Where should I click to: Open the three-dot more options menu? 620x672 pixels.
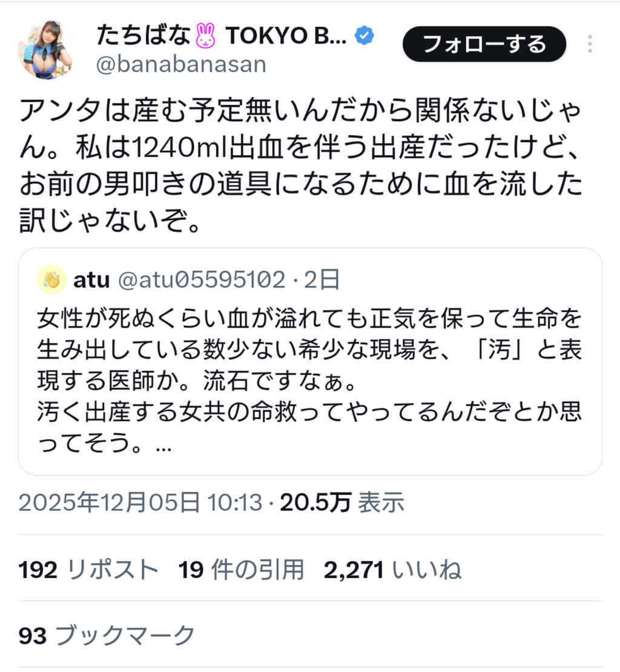pyautogui.click(x=590, y=44)
